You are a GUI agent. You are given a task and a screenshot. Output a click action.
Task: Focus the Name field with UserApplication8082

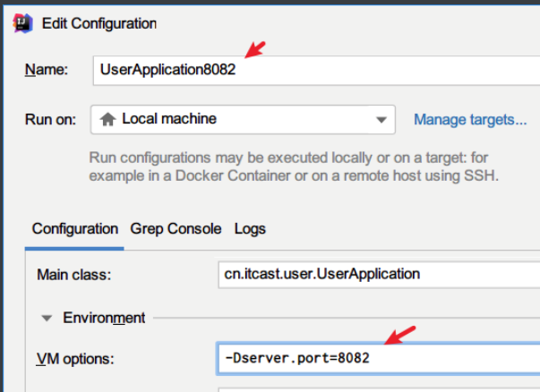coord(313,70)
